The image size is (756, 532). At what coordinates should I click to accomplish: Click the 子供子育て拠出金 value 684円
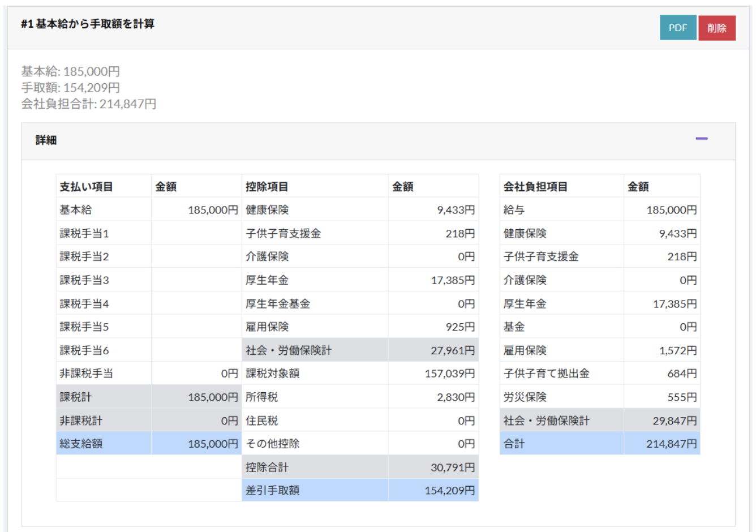coord(682,374)
